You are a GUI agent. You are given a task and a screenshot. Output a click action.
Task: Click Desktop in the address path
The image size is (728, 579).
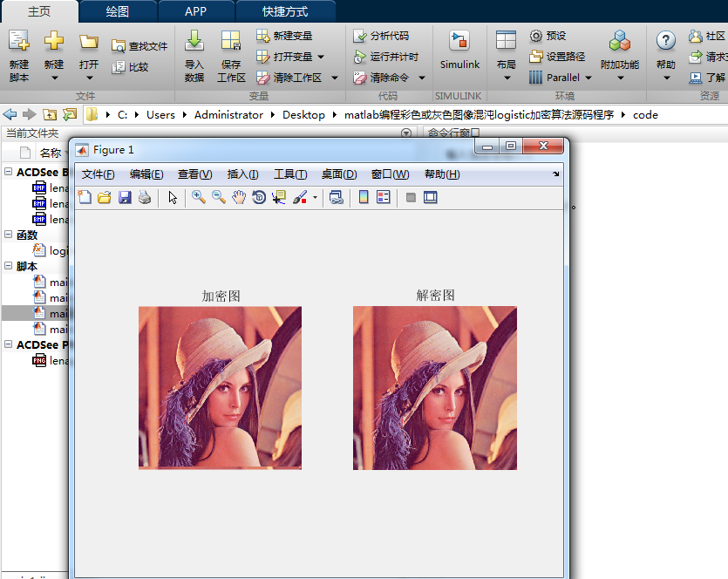(x=303, y=115)
